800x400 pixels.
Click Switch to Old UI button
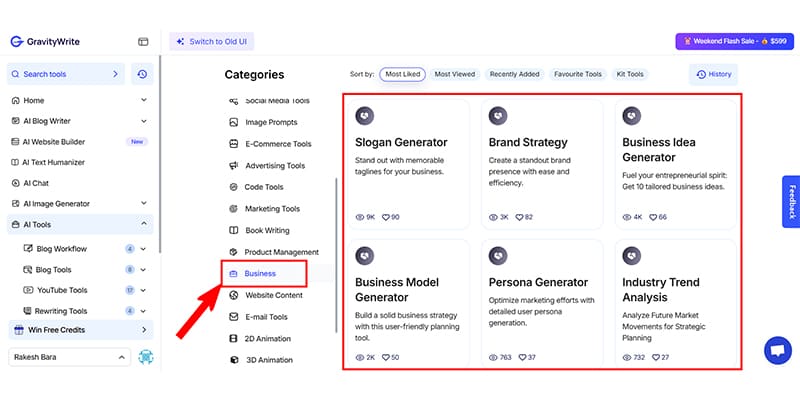212,41
